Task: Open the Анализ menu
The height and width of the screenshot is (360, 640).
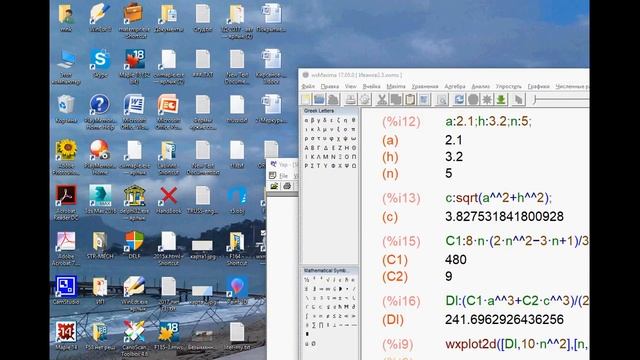Action: tap(480, 86)
